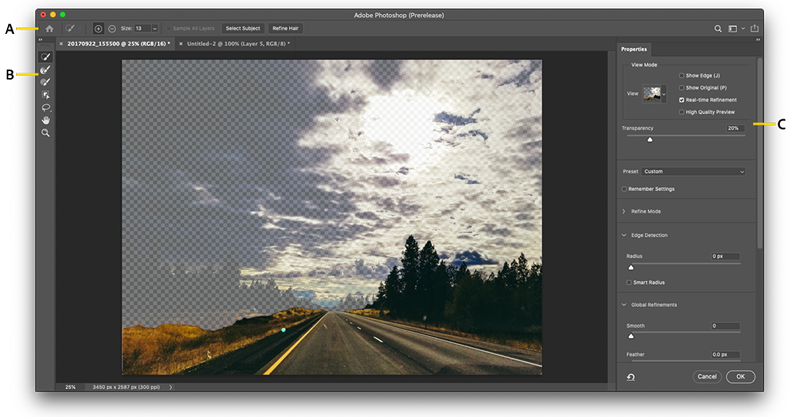Click the Transparency slider handle
800x417 pixels.
650,139
